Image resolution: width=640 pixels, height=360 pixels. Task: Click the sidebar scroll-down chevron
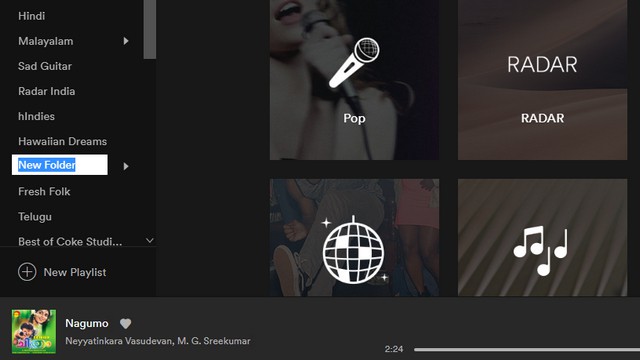(x=150, y=241)
